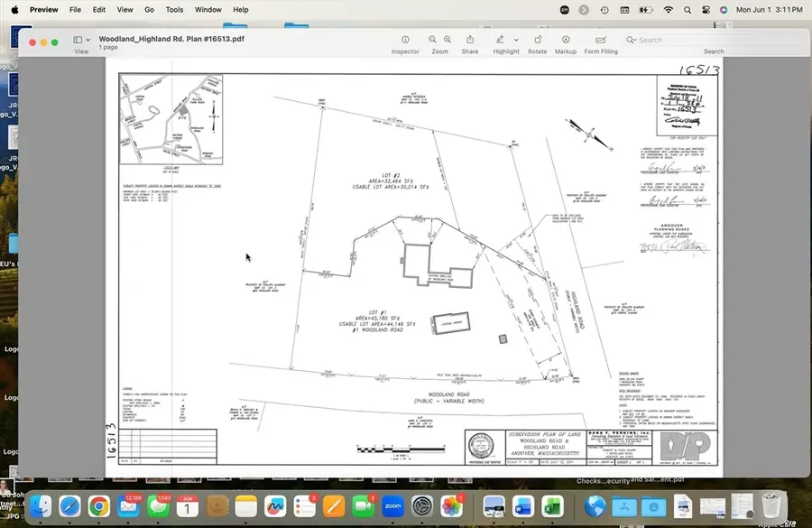
Task: Open the Preview application menu
Action: [43, 9]
